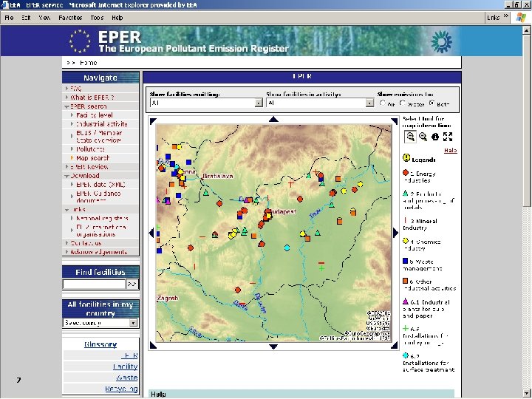
Task: Select the unboxed magnifier tool beside info icon
Action: pos(423,137)
